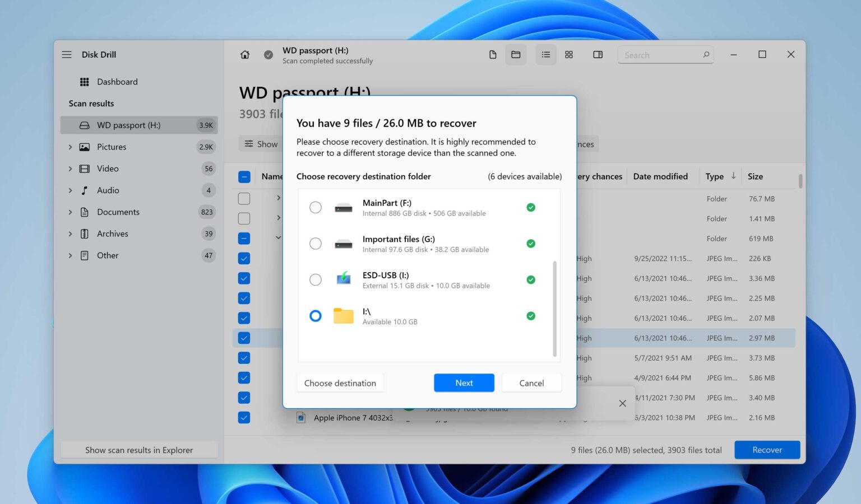This screenshot has width=861, height=504.
Task: Click the blue Recover button
Action: [x=767, y=450]
